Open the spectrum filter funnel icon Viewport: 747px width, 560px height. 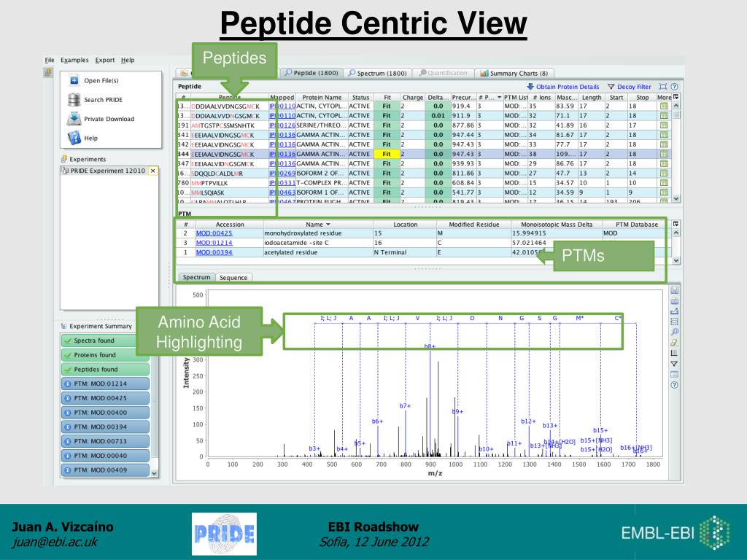click(674, 364)
